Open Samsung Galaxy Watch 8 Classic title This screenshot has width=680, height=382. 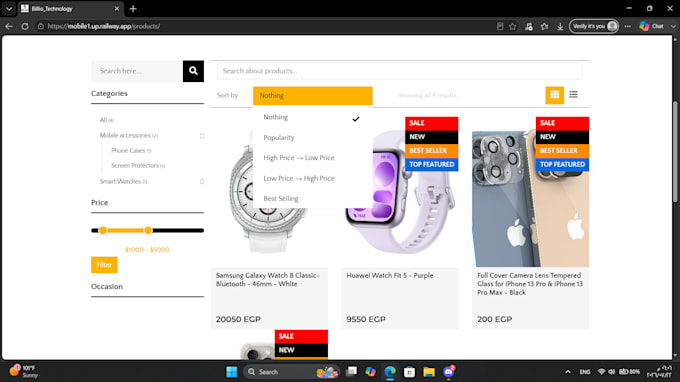pos(268,280)
